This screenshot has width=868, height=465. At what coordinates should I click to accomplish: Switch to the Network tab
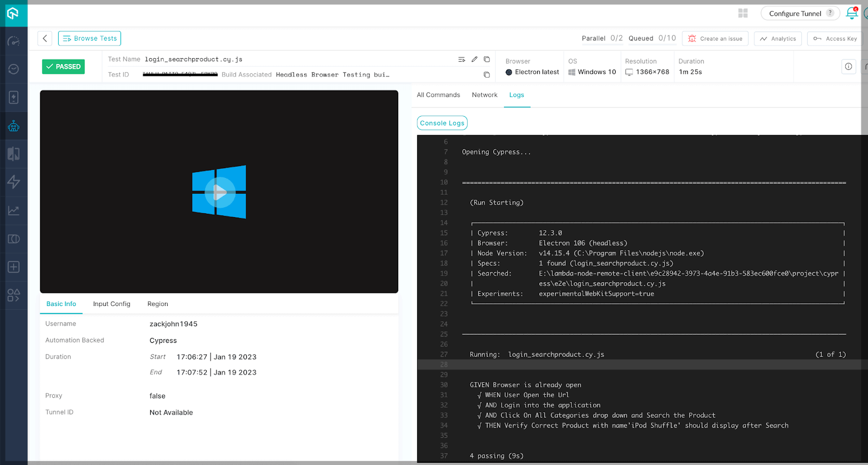coord(484,95)
